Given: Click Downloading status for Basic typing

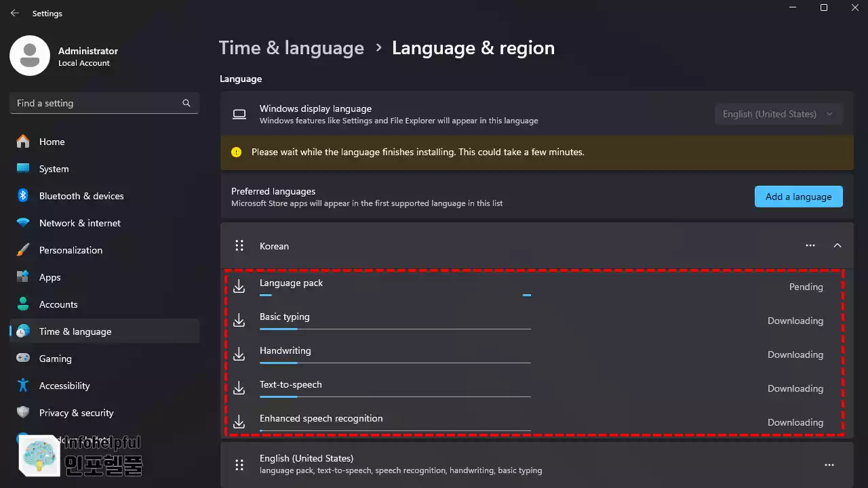Looking at the screenshot, I should point(795,321).
